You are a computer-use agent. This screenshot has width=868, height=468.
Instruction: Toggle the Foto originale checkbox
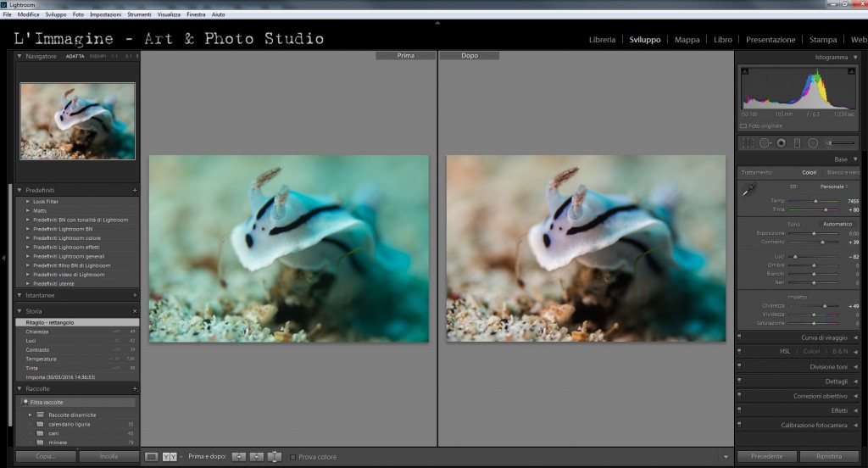pyautogui.click(x=743, y=125)
